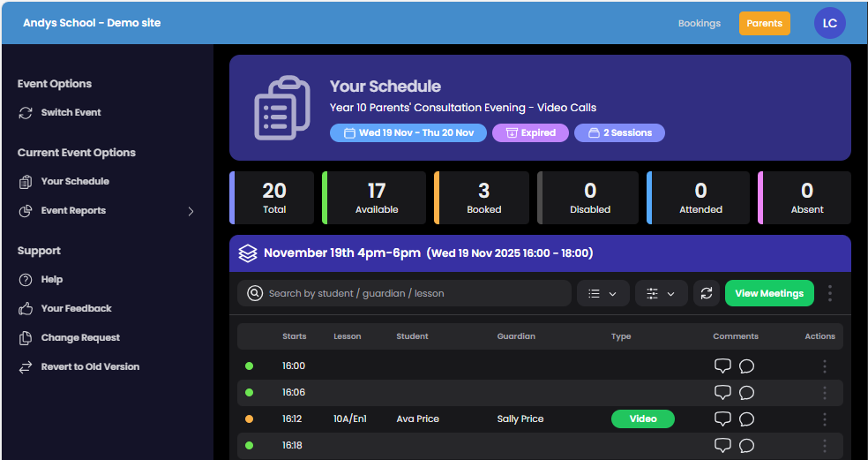
Task: Open the filter sliders dropdown
Action: (x=662, y=293)
